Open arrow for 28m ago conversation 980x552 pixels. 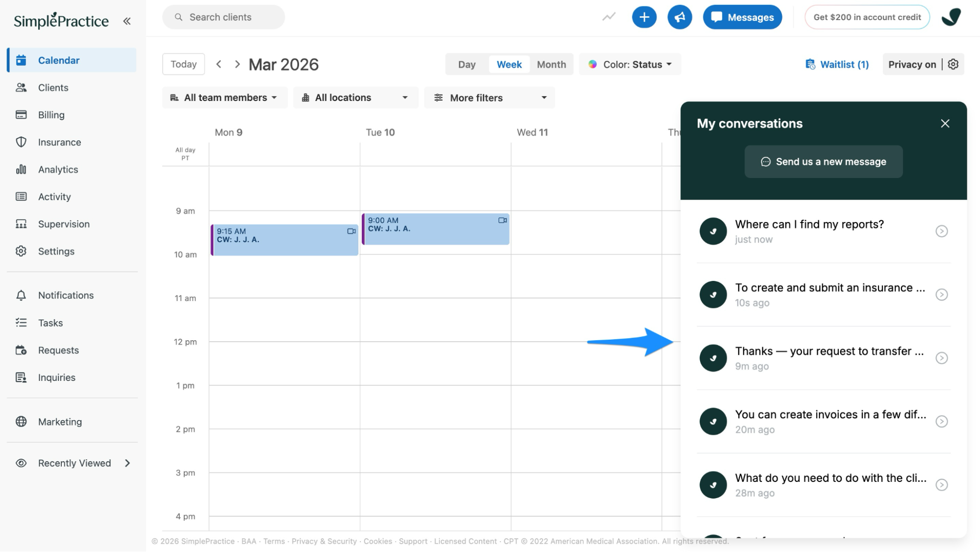pos(941,485)
